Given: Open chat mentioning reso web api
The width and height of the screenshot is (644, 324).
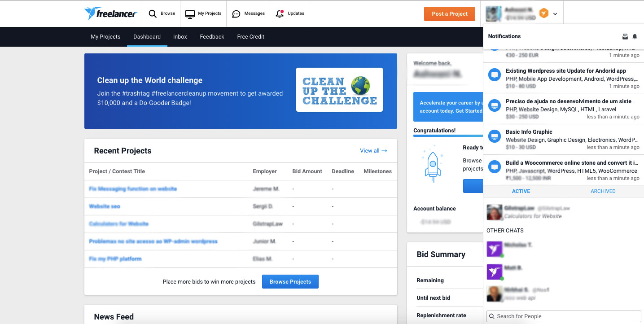Looking at the screenshot, I should pyautogui.click(x=564, y=294).
